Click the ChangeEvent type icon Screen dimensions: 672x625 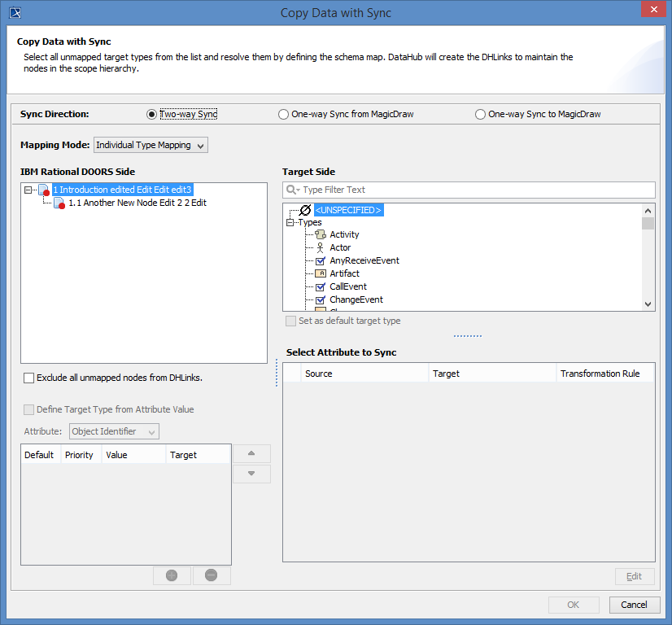point(321,299)
